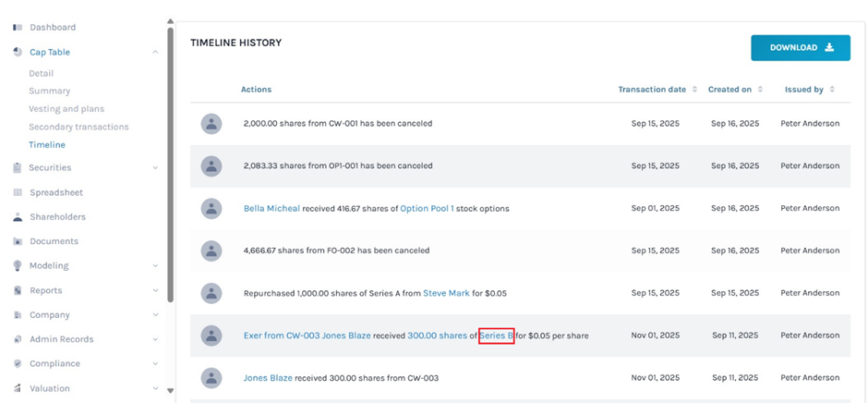Image resolution: width=868 pixels, height=403 pixels.
Task: Click the Documents icon in sidebar
Action: click(x=18, y=241)
